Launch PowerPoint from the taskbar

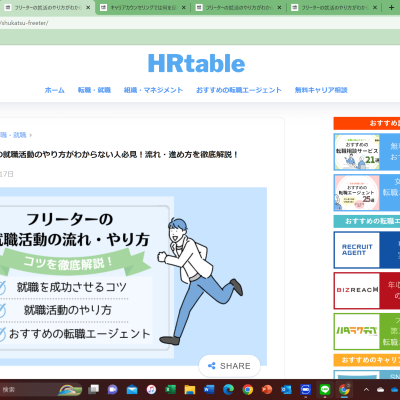tap(267, 389)
